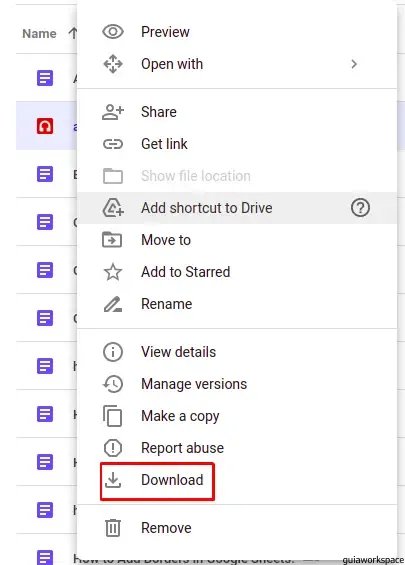The height and width of the screenshot is (565, 405).
Task: Choose Report abuse in the menu
Action: pos(237,448)
